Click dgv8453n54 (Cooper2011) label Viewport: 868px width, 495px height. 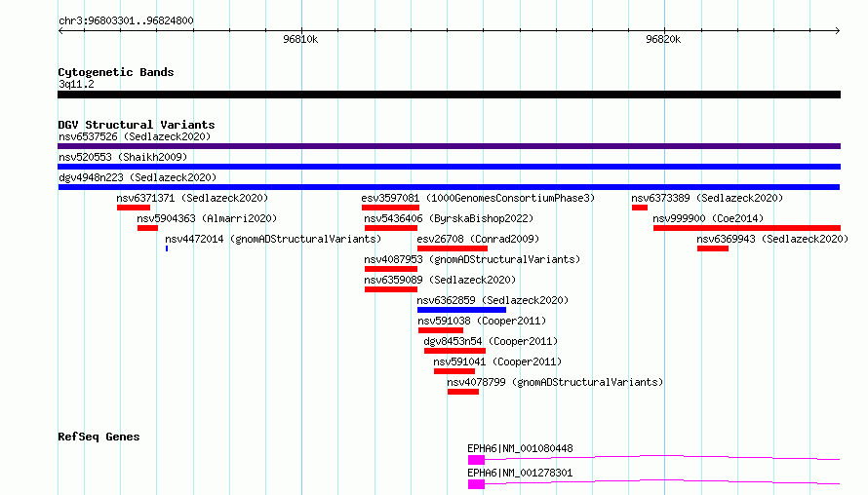(491, 341)
